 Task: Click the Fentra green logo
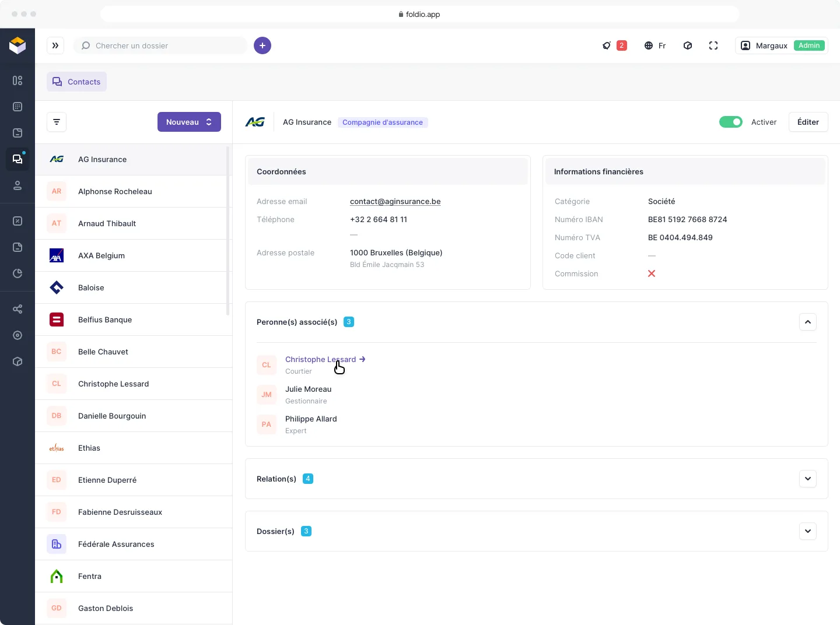coord(57,576)
